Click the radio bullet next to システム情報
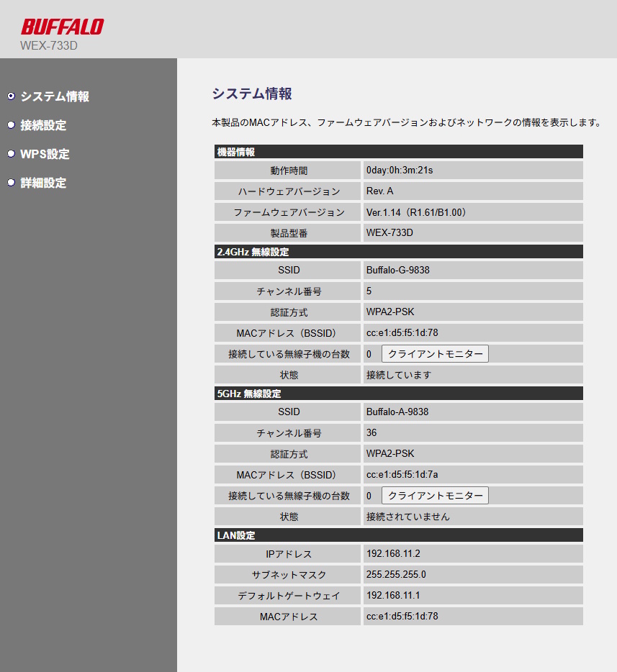 pyautogui.click(x=11, y=96)
